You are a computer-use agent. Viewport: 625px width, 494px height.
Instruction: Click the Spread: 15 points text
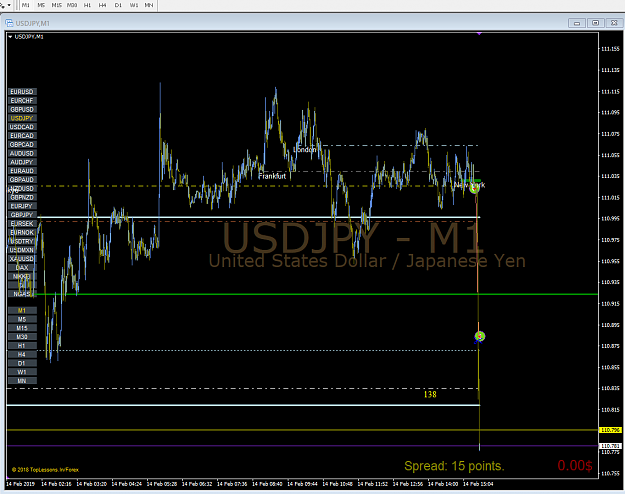point(454,466)
